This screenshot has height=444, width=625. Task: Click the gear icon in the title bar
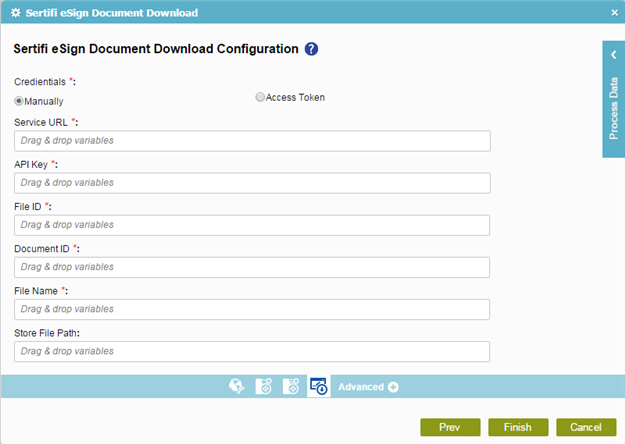coord(16,13)
